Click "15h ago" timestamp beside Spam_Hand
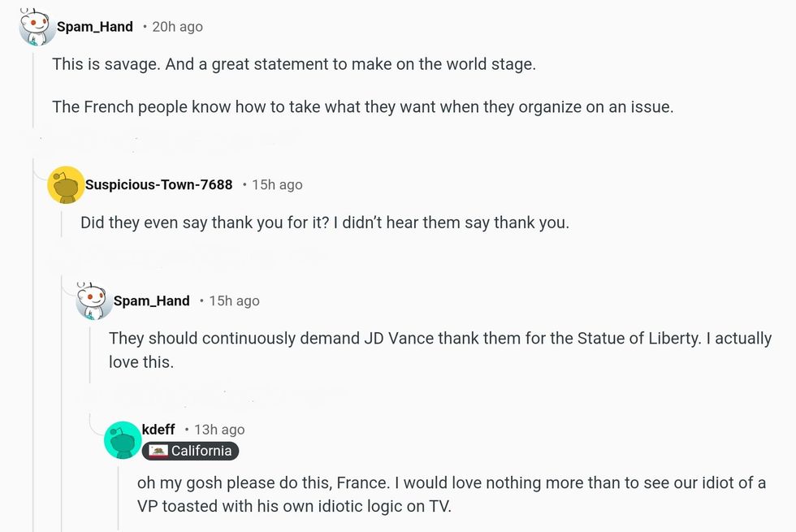This screenshot has width=796, height=532. pyautogui.click(x=234, y=301)
